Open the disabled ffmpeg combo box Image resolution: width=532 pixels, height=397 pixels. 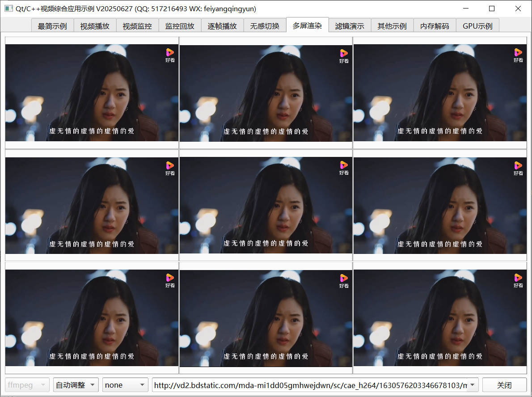[x=27, y=385]
